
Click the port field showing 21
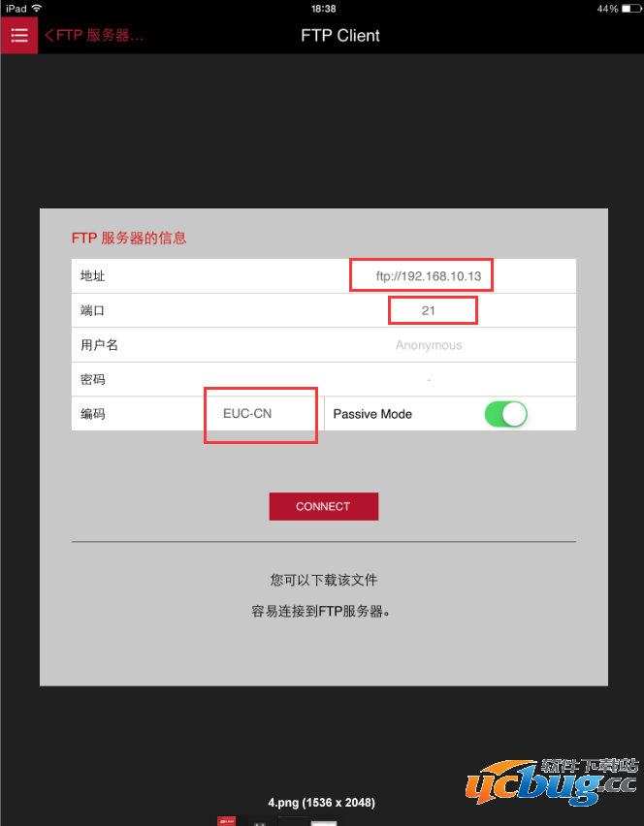click(429, 310)
